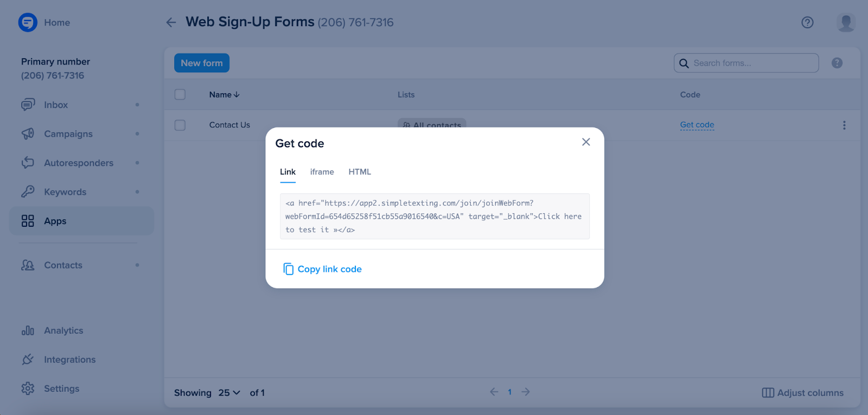Check the Contact Us row checkbox
868x415 pixels.
tap(180, 125)
